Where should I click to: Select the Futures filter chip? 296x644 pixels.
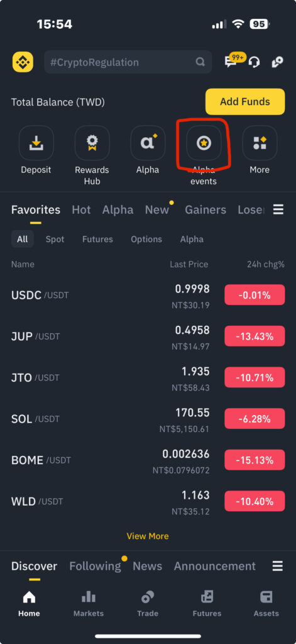[x=97, y=239]
